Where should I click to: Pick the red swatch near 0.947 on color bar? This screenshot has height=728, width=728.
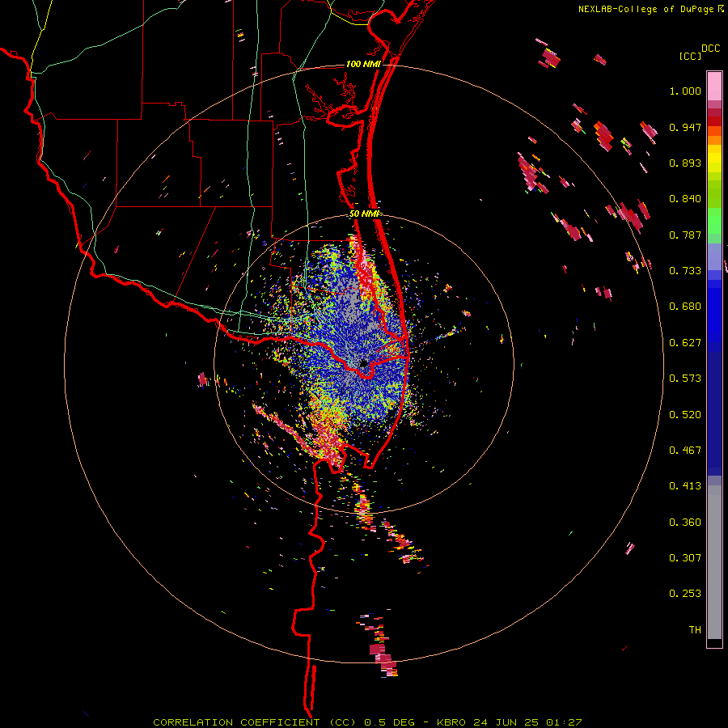click(714, 121)
